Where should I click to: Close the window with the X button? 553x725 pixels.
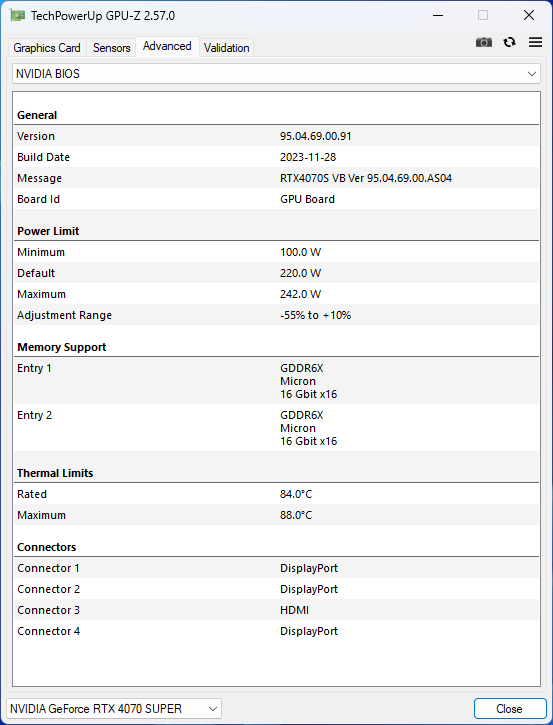[529, 15]
